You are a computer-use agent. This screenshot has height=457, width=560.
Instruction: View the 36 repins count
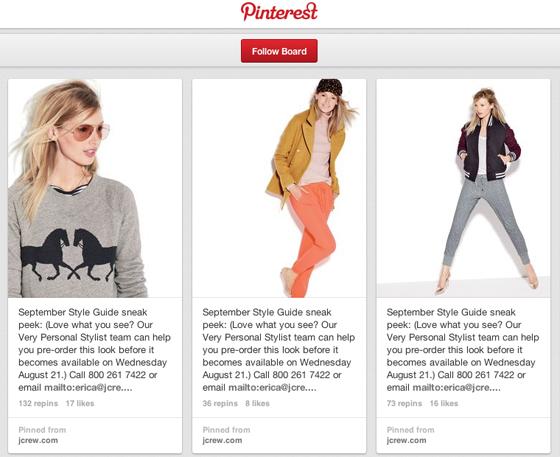220,403
